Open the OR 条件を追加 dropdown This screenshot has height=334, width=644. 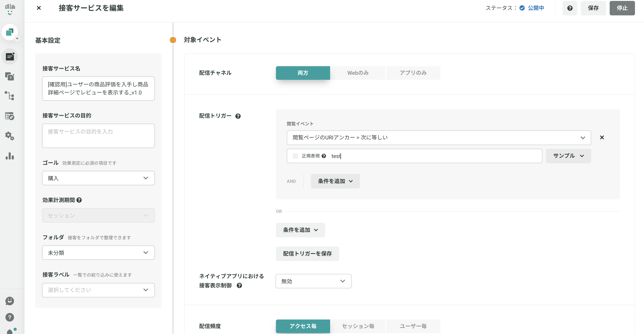tap(300, 230)
